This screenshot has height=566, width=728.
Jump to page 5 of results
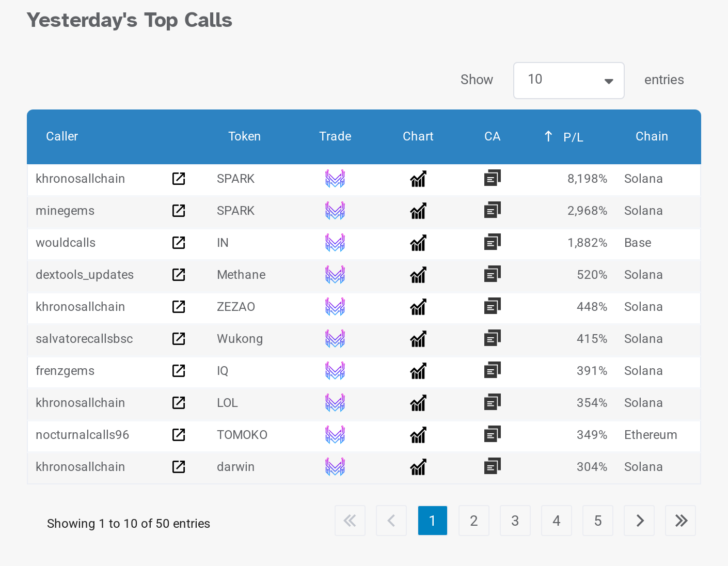(x=597, y=521)
